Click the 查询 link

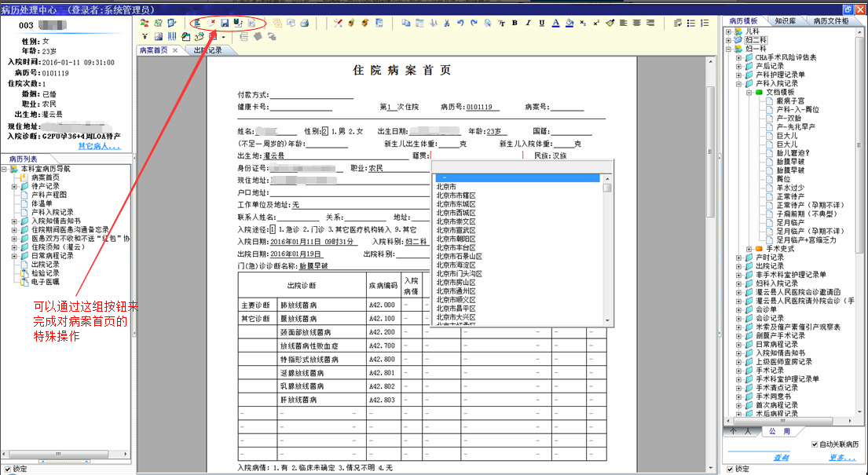(x=781, y=457)
